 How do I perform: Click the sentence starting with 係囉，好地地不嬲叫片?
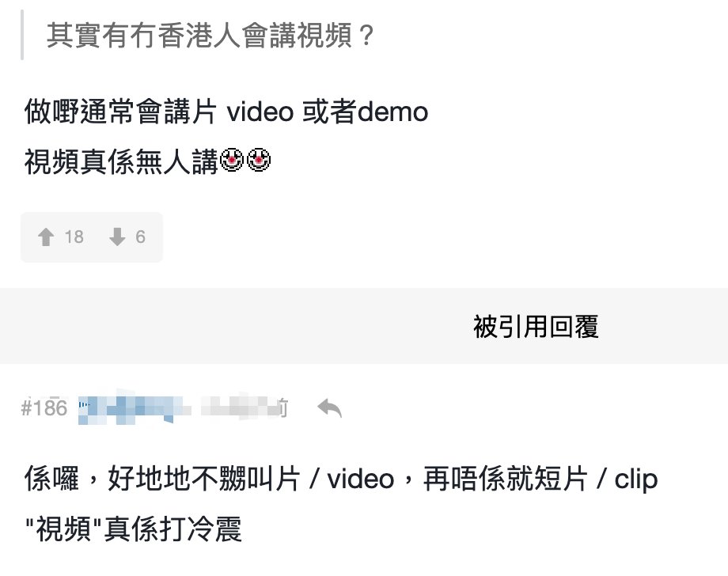[x=341, y=479]
